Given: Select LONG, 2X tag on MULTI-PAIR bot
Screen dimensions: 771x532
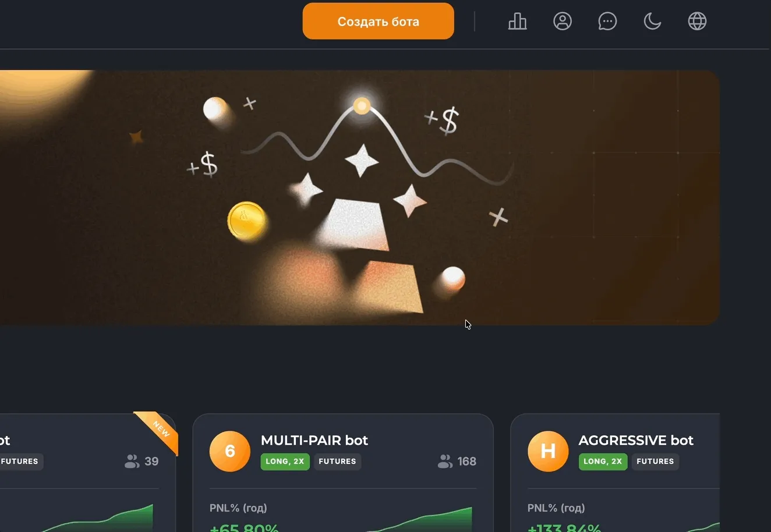Looking at the screenshot, I should (285, 462).
